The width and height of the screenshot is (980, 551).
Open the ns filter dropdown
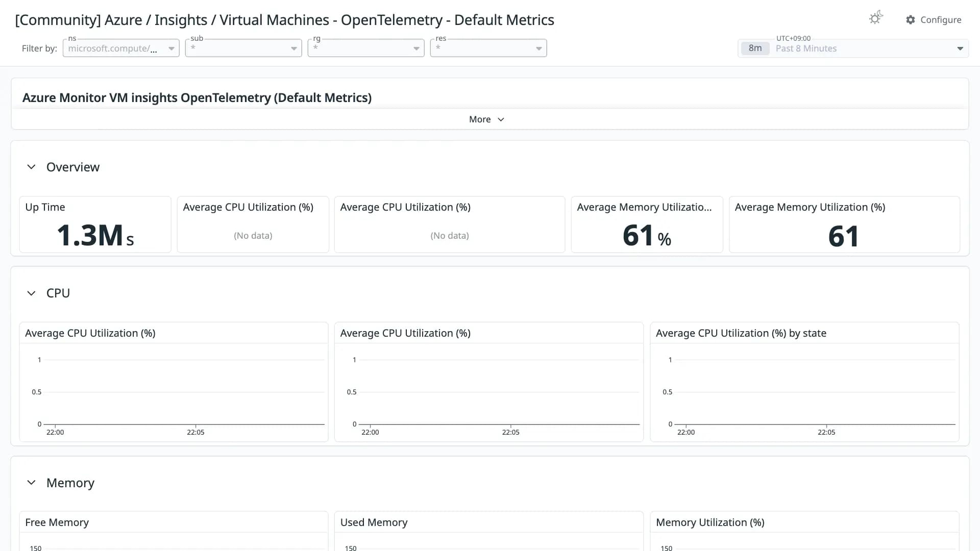coord(121,48)
